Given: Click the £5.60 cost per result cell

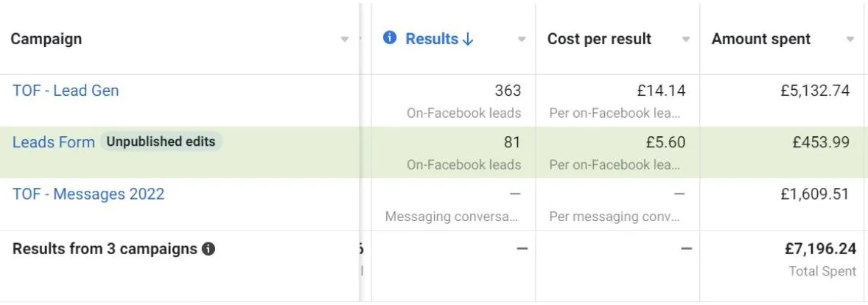Looking at the screenshot, I should click(665, 142).
